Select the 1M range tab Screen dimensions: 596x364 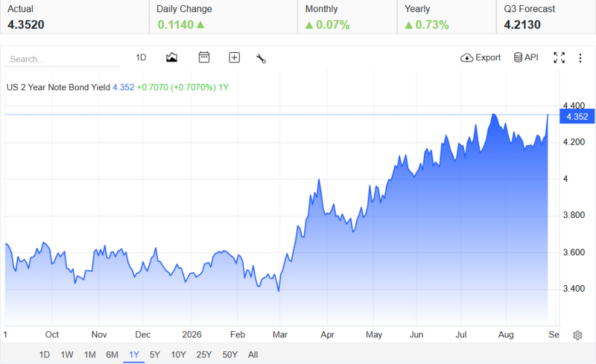tap(90, 355)
